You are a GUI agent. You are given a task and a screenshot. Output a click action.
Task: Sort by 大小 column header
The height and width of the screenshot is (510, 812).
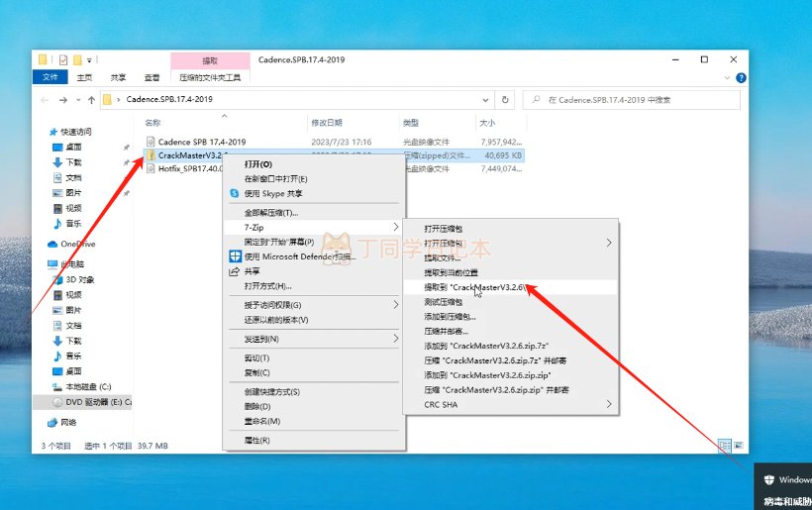487,123
